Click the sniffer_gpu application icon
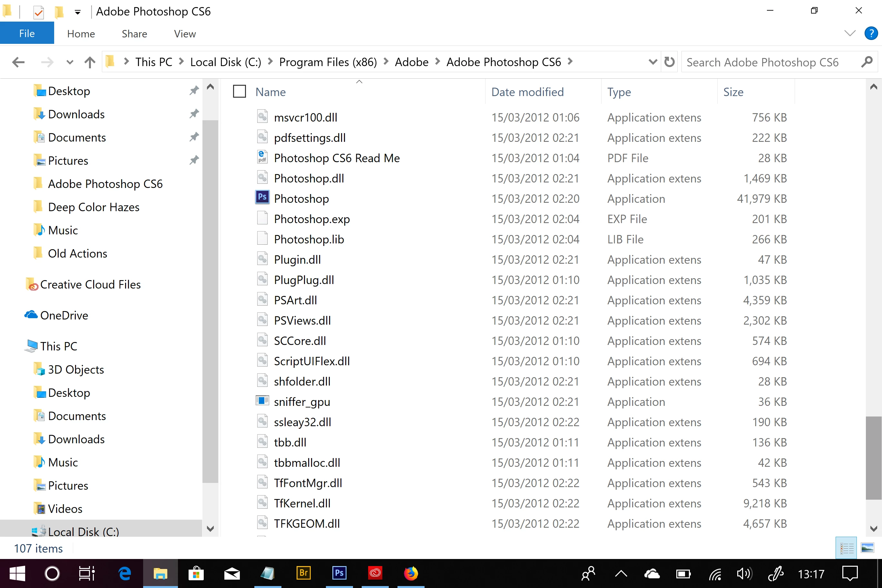 [x=262, y=401]
